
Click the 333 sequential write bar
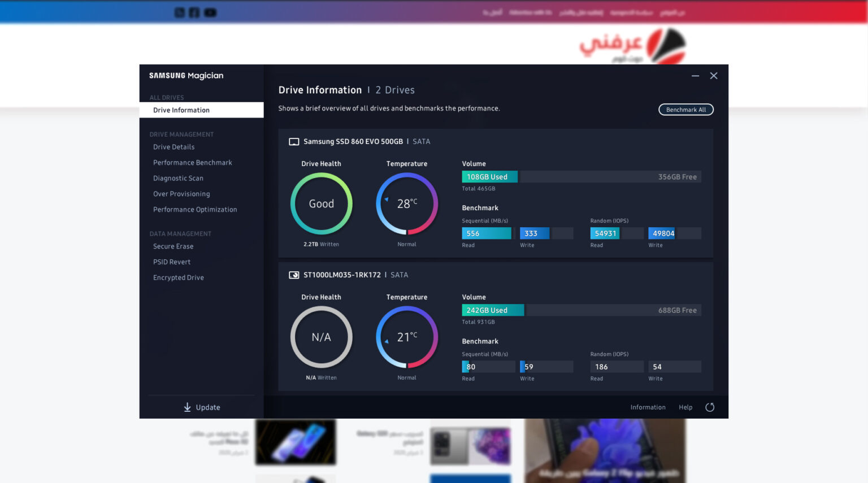535,233
